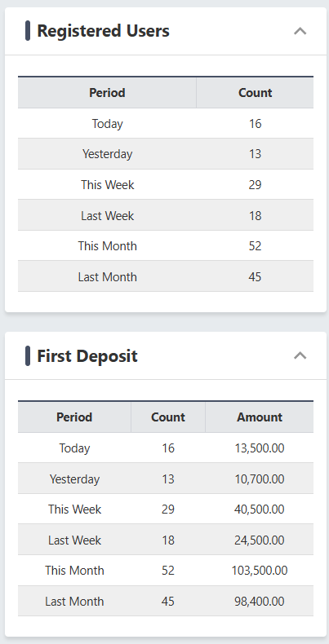This screenshot has height=644, width=329.
Task: Collapse the Registered Users panel chevron
Action: click(300, 31)
